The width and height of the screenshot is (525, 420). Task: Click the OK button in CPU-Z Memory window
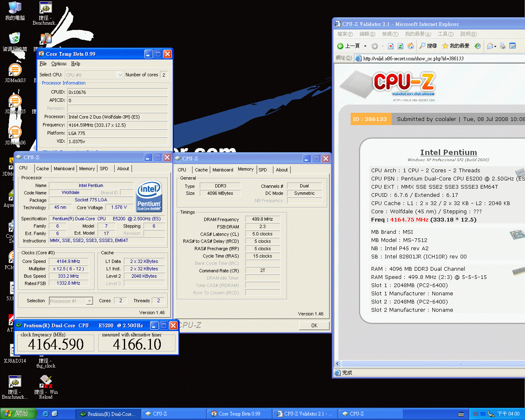(x=314, y=326)
